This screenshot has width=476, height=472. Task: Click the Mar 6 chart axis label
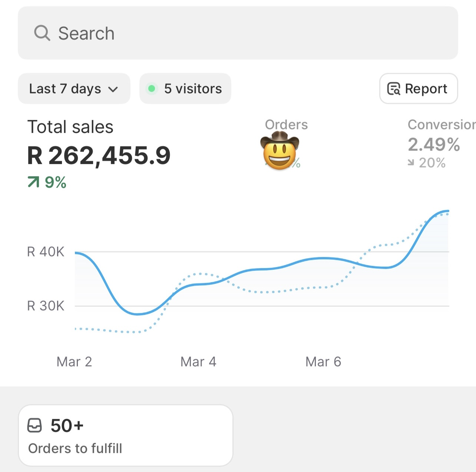(323, 362)
